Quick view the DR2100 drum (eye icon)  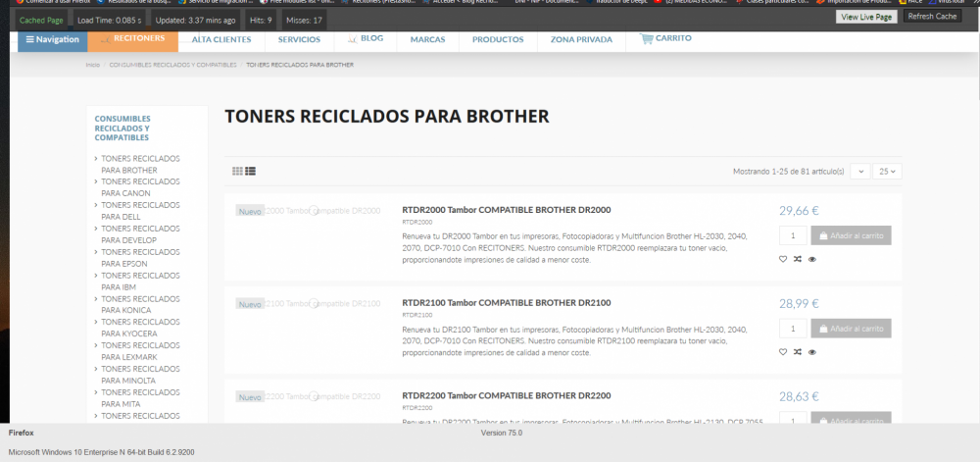811,352
